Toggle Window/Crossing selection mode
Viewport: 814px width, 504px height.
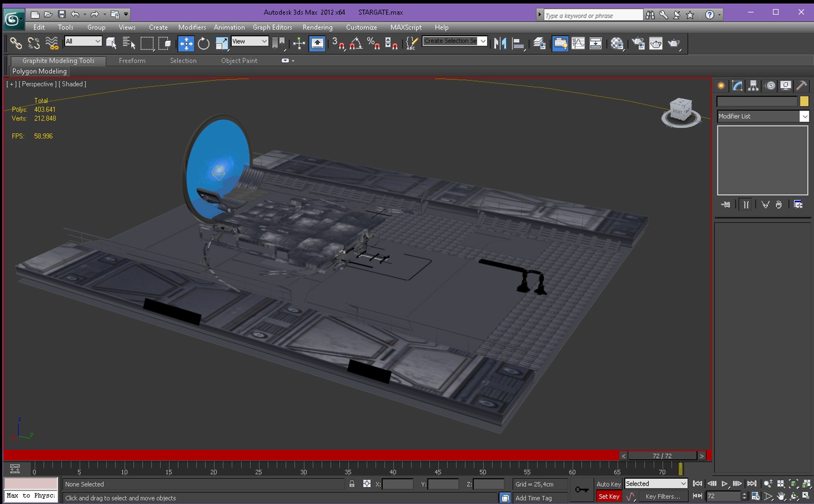click(x=165, y=43)
